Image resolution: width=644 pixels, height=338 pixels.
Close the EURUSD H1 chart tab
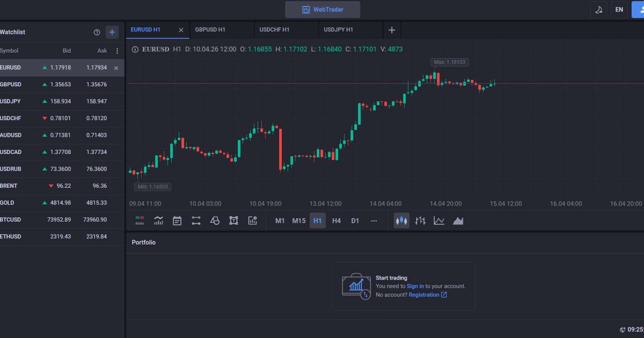[x=181, y=30]
